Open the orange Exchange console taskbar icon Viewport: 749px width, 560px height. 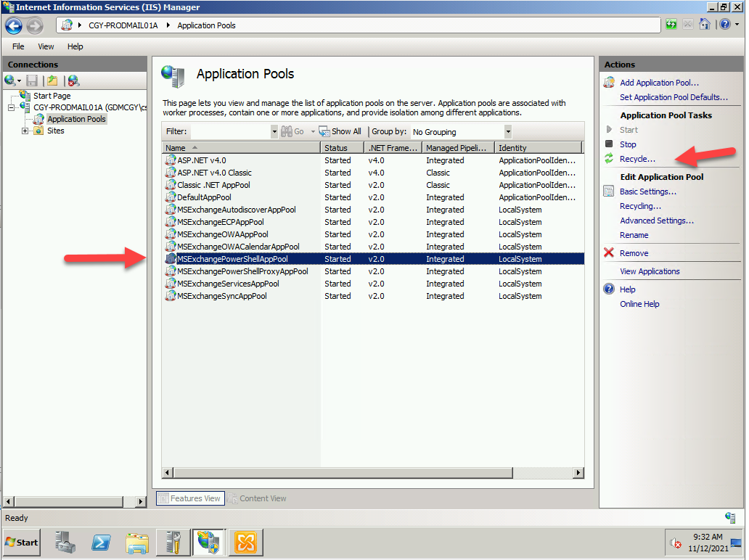[x=245, y=543]
